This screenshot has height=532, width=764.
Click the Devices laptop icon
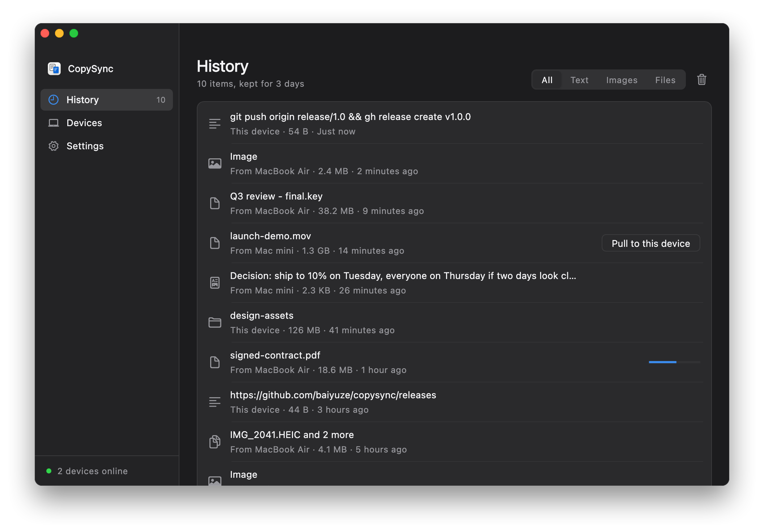coord(54,123)
